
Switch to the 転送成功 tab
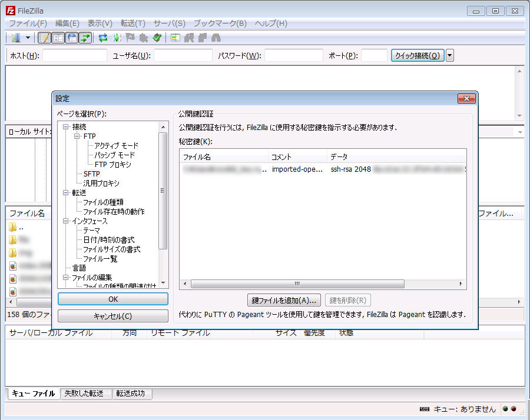(x=131, y=394)
